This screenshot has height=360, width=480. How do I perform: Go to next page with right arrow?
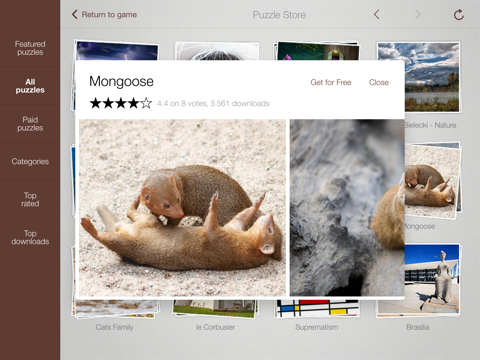pos(418,14)
